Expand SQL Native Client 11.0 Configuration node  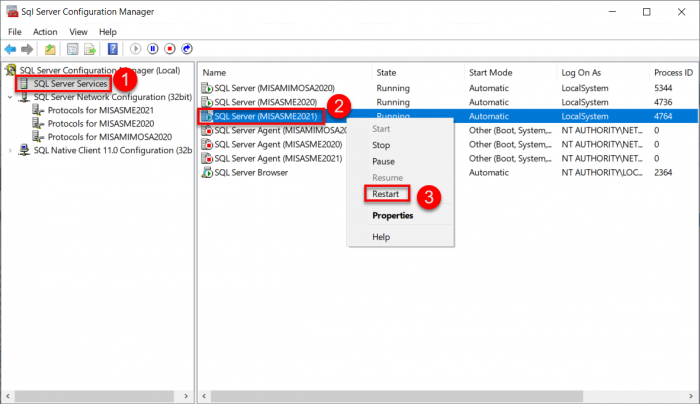click(10, 150)
